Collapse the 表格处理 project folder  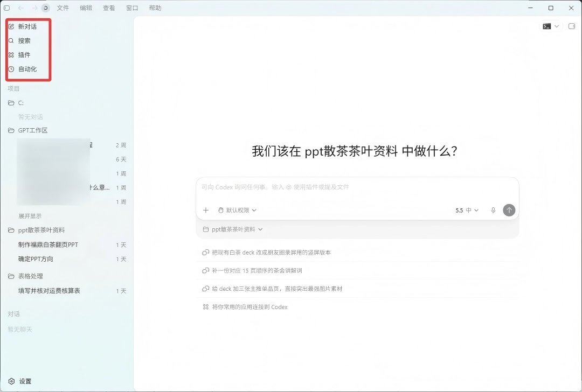pyautogui.click(x=30, y=276)
